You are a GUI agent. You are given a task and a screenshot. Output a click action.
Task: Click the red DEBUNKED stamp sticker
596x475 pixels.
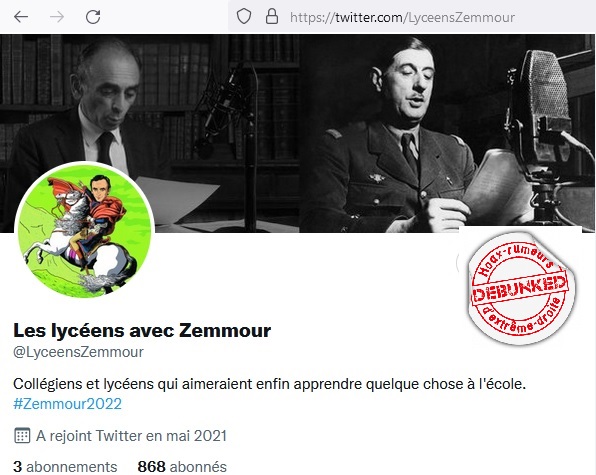[x=520, y=288]
